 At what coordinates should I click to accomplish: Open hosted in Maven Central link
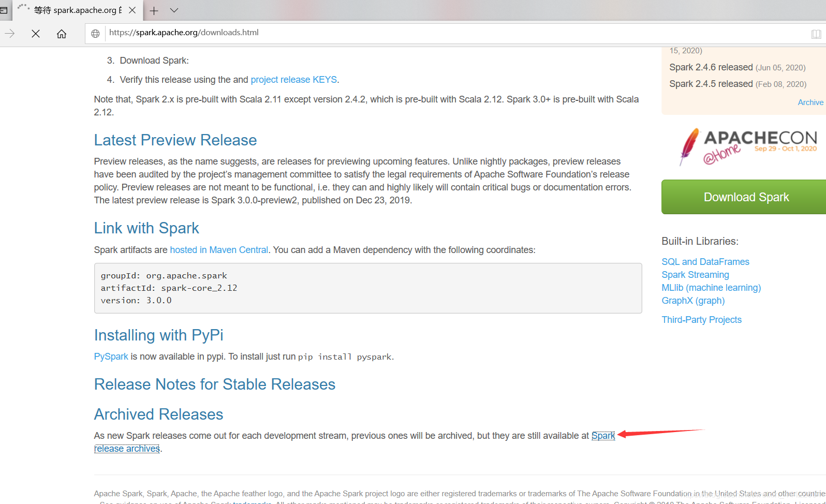[x=219, y=250]
